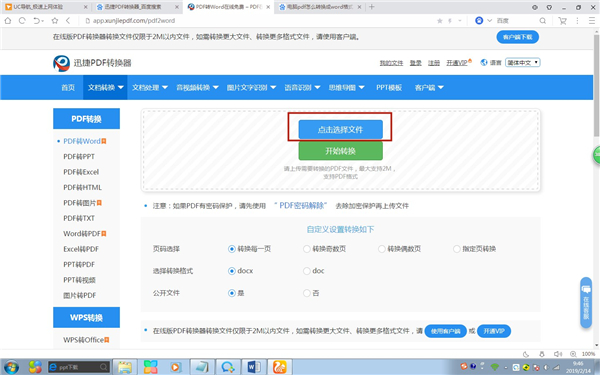Click the globe language icon
This screenshot has height=375, width=600.
484,62
